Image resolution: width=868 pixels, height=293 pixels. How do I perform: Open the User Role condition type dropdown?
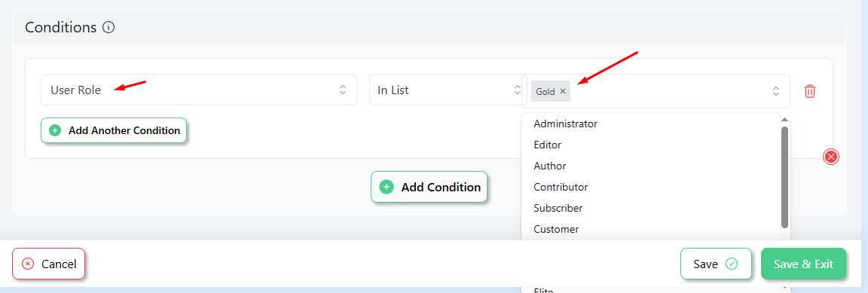click(199, 90)
